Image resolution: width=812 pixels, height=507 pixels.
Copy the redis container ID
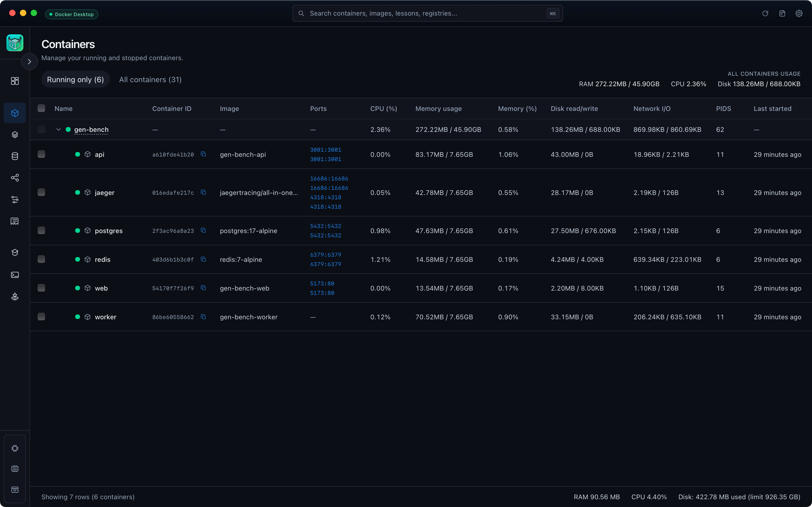click(x=203, y=259)
